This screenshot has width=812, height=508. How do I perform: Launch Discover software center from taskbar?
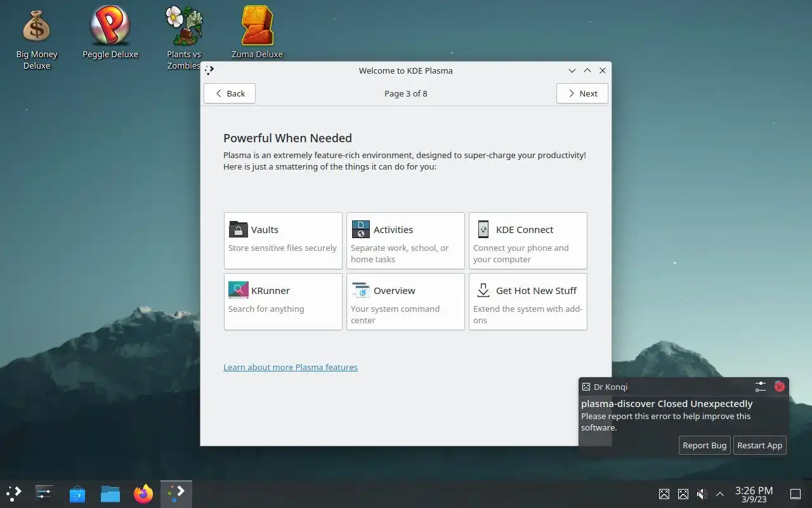[x=77, y=493]
